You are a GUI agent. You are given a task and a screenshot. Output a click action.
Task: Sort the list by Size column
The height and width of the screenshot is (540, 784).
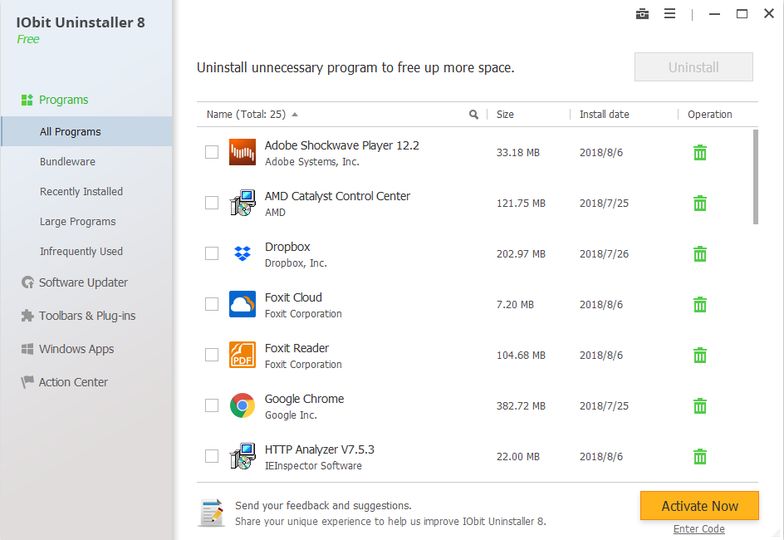[505, 114]
